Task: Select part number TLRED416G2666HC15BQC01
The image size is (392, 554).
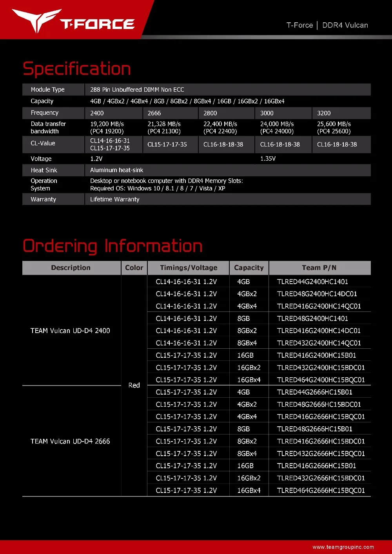Action: click(x=321, y=416)
